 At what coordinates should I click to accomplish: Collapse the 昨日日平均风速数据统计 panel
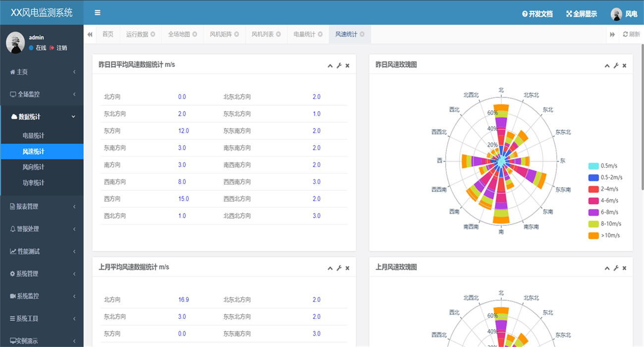click(330, 65)
